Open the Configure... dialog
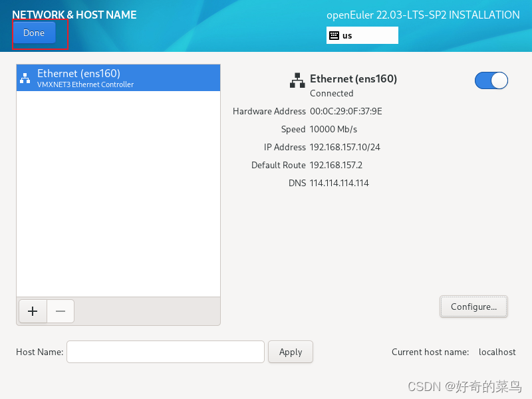This screenshot has width=532, height=399. coord(473,307)
